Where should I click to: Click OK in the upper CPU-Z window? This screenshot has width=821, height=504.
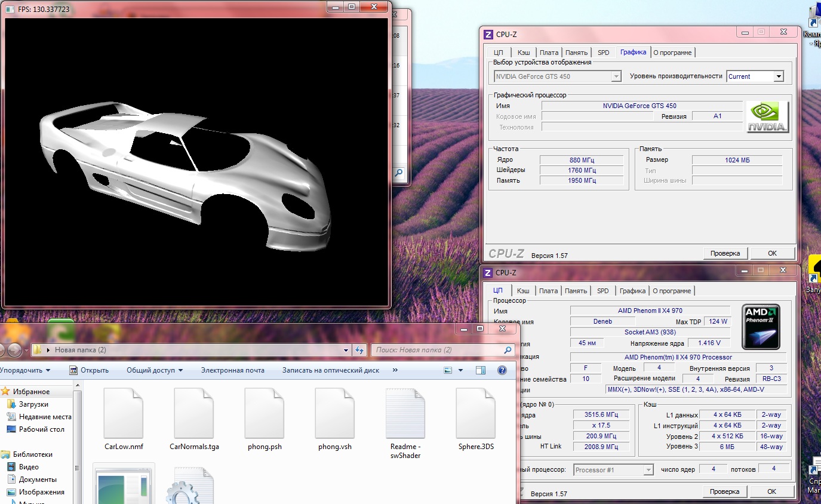pos(772,253)
